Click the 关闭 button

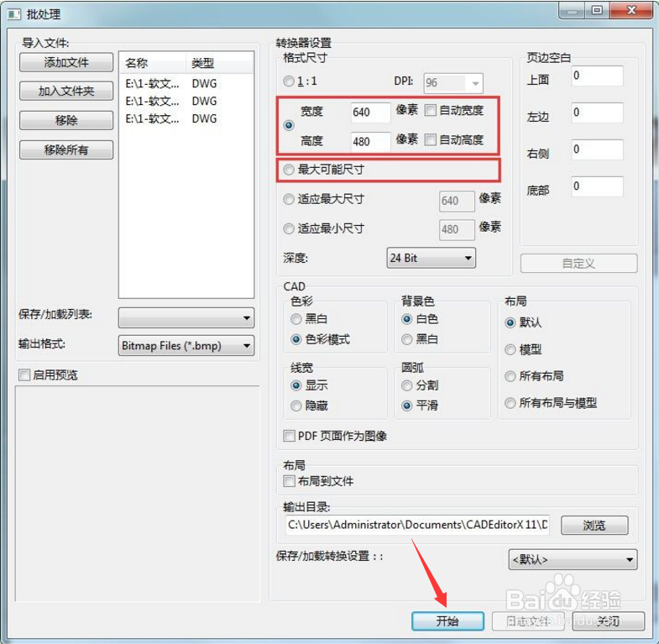(608, 620)
